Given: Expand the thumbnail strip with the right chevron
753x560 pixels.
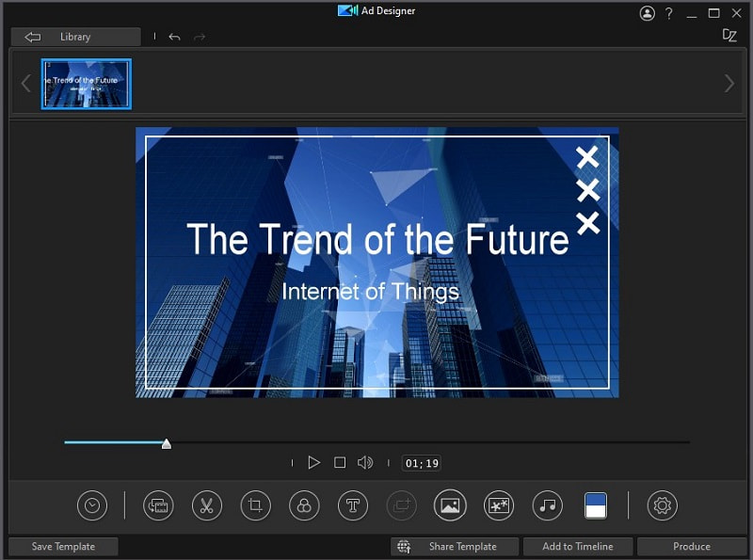Looking at the screenshot, I should pos(729,83).
